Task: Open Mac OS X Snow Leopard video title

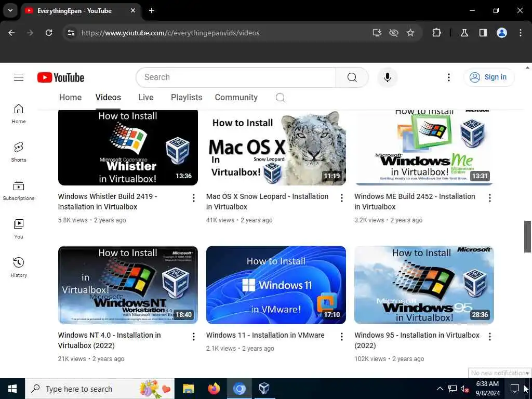Action: 267,202
